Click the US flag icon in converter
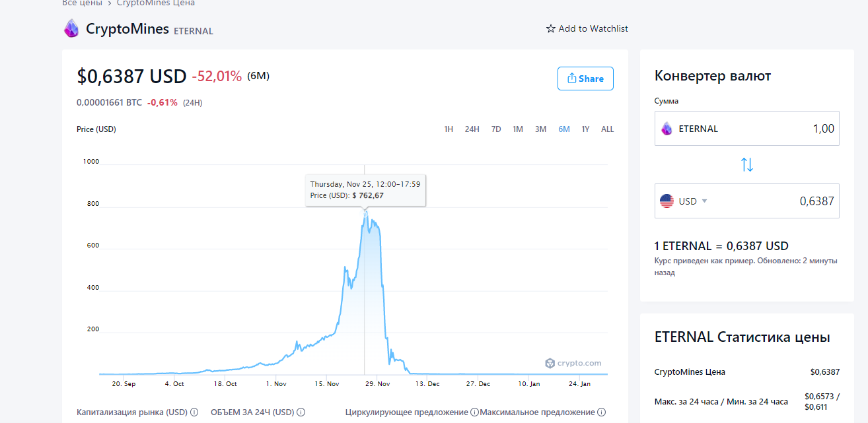 pyautogui.click(x=667, y=201)
